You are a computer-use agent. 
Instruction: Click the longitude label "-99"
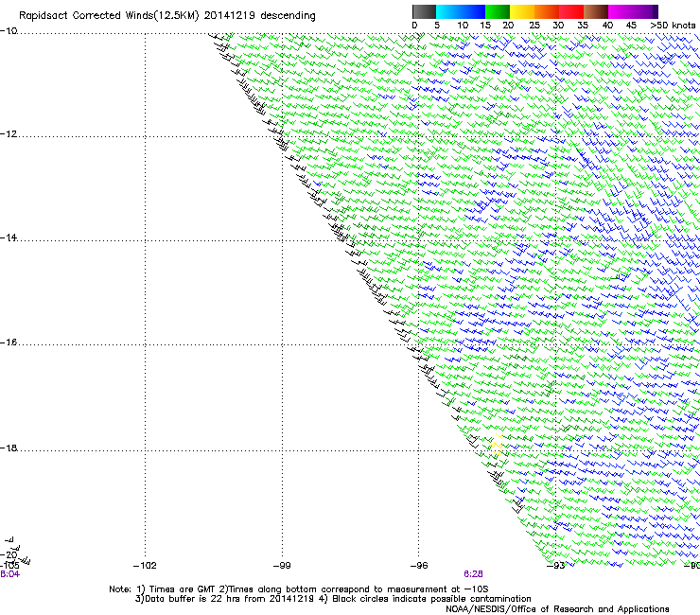point(282,566)
